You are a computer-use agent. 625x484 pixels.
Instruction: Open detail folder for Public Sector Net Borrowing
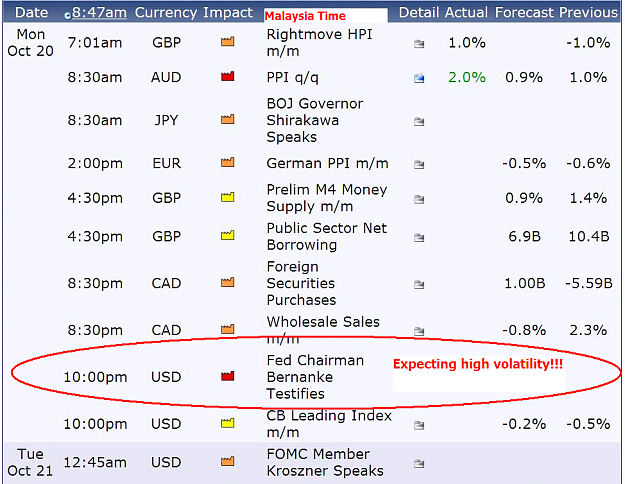pyautogui.click(x=419, y=238)
